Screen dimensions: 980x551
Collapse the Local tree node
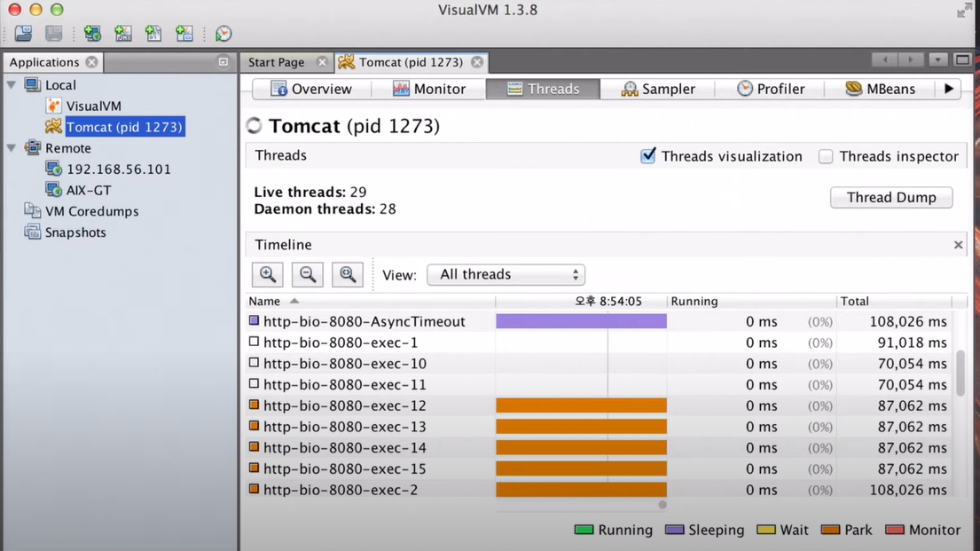tap(12, 84)
